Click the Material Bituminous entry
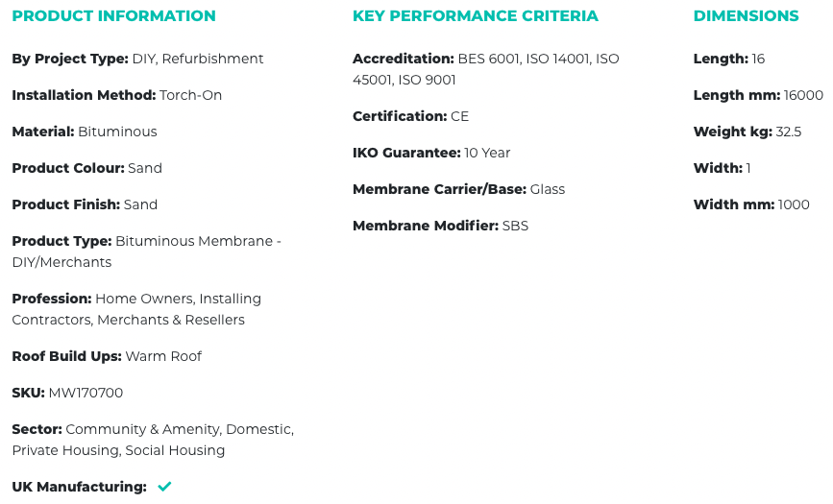833x504 pixels. [85, 132]
